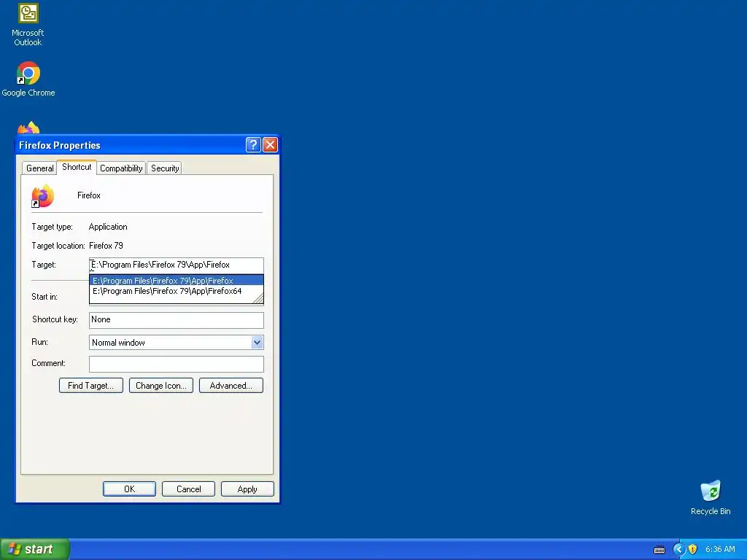Select the Shortcut tab
Viewport: 747px width, 560px height.
coord(77,167)
